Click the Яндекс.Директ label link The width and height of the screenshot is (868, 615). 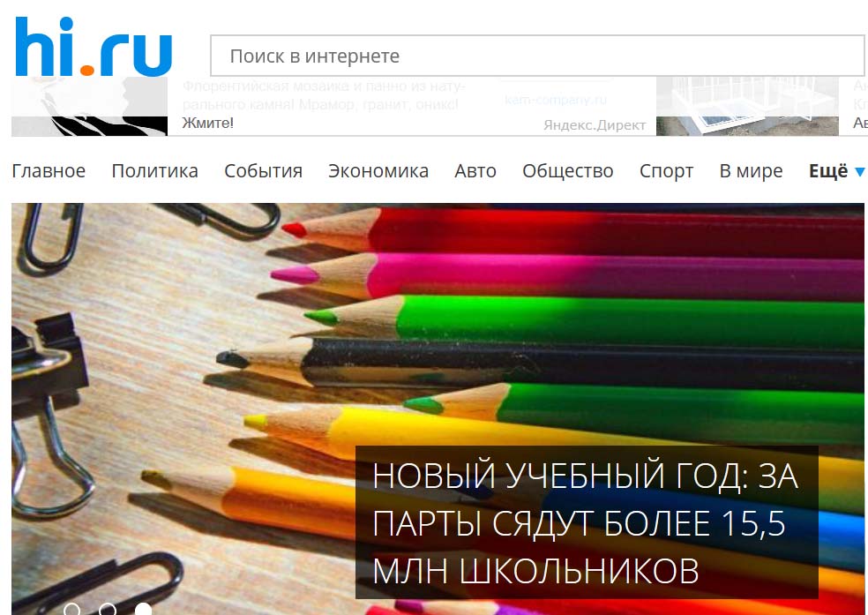click(x=595, y=125)
